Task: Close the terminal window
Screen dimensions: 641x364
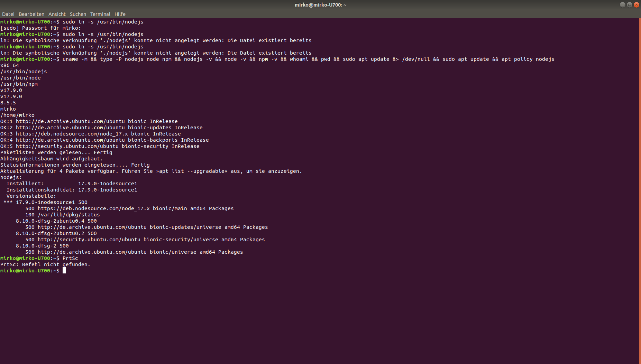Action: (x=637, y=4)
